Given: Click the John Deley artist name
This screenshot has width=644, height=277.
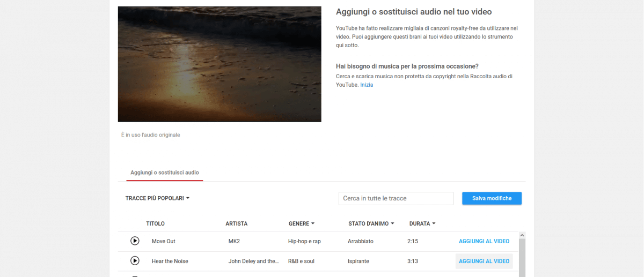Looking at the screenshot, I should [x=253, y=261].
